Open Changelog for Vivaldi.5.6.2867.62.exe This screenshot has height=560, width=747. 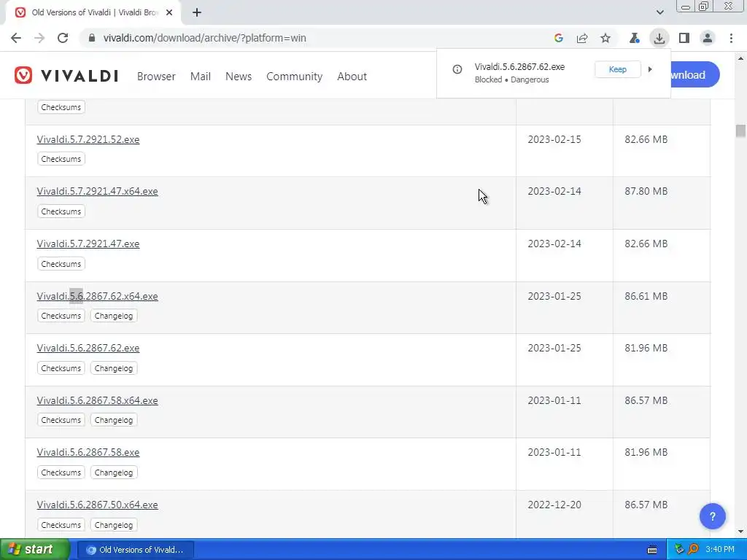[x=114, y=368]
